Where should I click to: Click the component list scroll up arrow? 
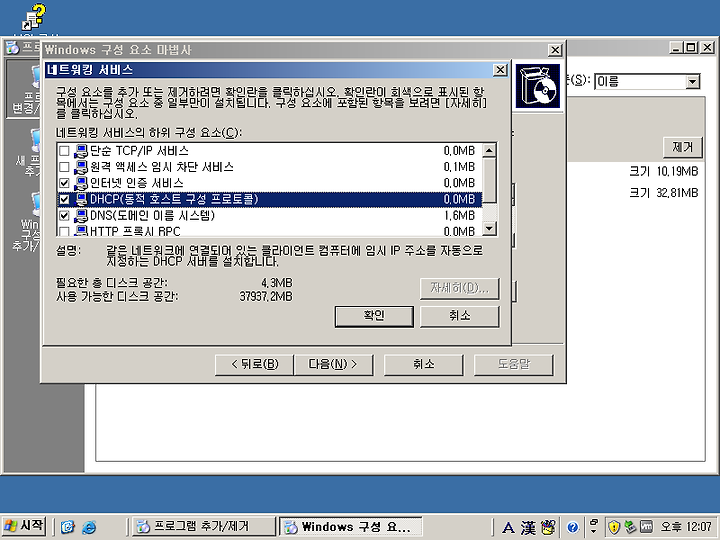(490, 151)
